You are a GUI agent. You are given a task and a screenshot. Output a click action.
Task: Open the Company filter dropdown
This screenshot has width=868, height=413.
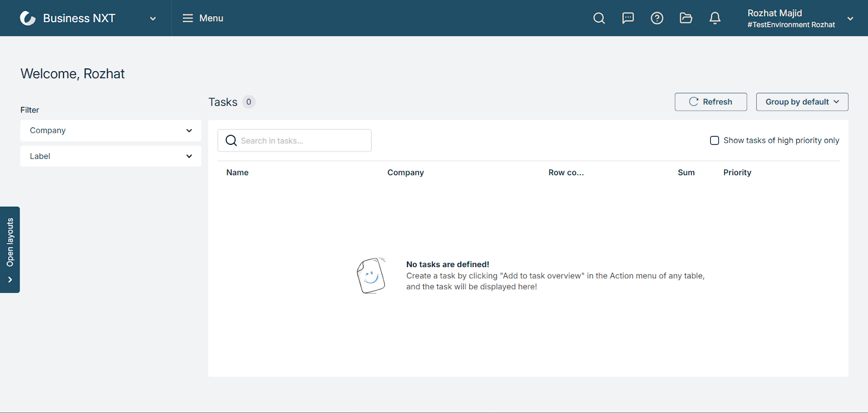111,130
